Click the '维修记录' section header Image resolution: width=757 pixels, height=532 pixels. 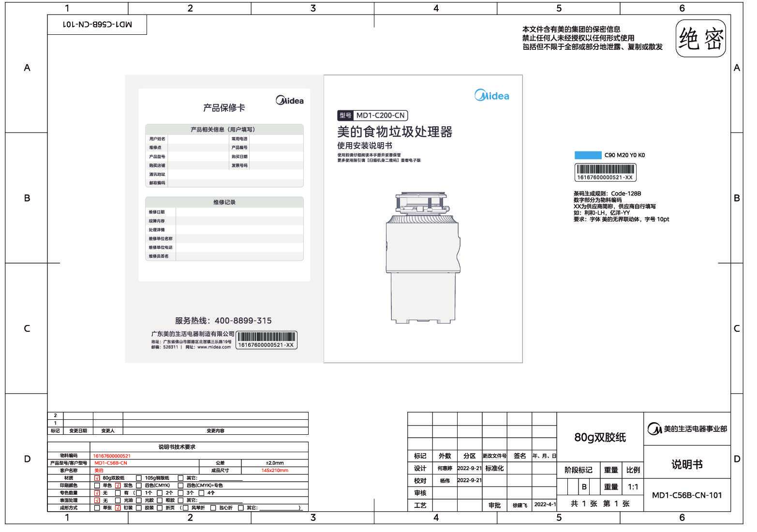point(224,202)
